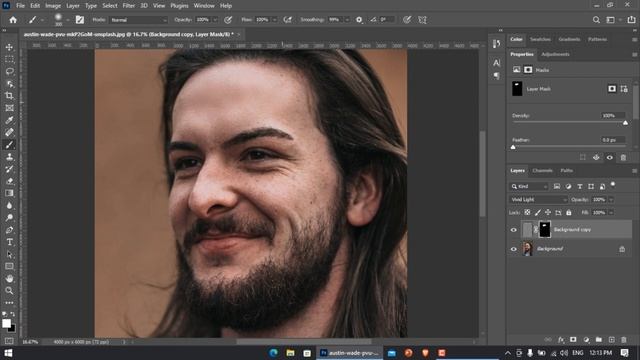Select the Gradient tool
The width and height of the screenshot is (640, 360).
[9, 193]
